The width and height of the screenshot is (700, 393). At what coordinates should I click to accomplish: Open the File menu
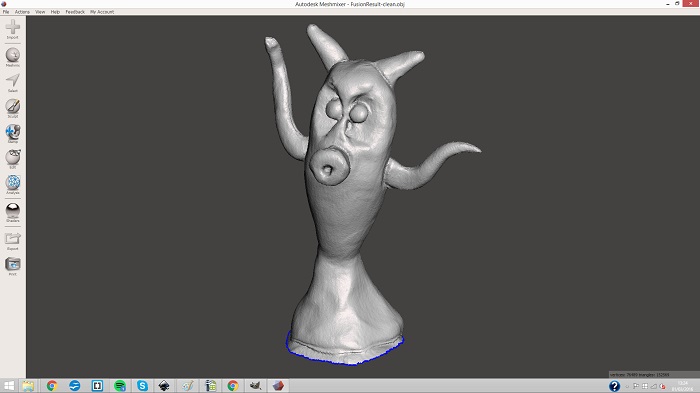(x=6, y=12)
